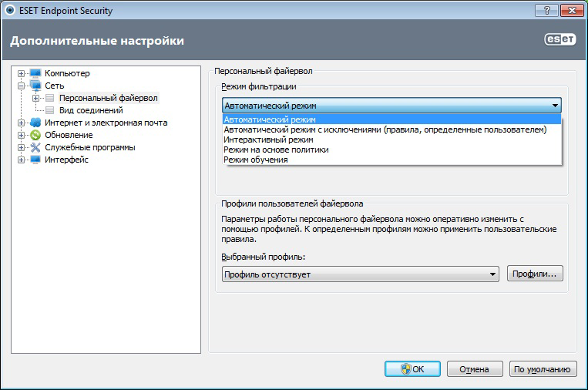Select Сеть in settings tree

(x=55, y=86)
